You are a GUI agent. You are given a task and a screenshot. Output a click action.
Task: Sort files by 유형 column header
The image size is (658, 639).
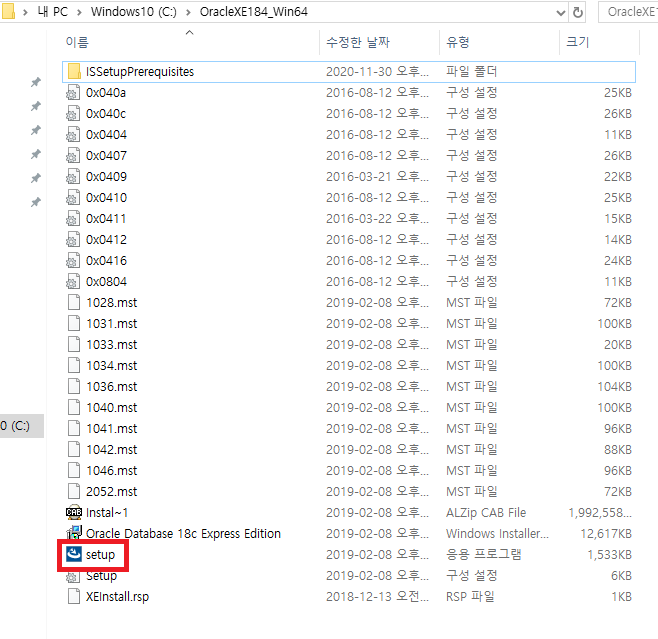point(458,42)
